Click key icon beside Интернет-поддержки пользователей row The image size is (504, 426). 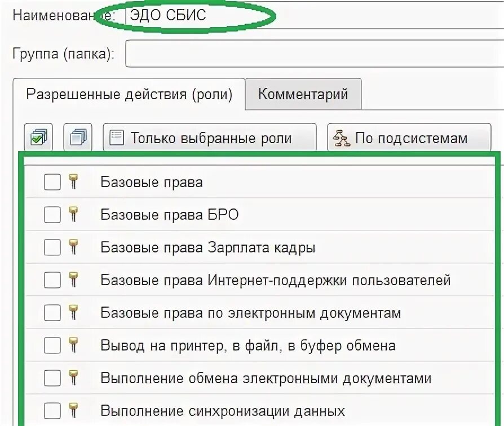(74, 279)
